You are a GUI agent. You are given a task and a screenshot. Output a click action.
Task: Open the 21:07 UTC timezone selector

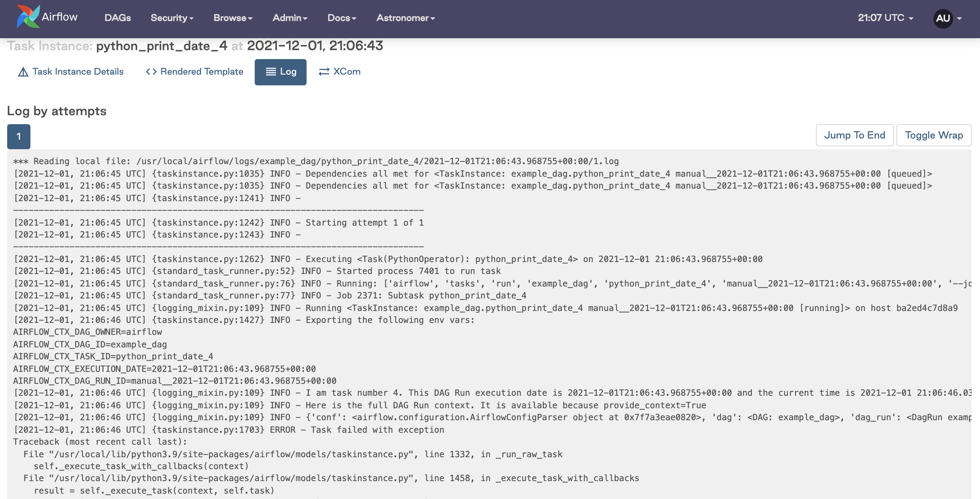tap(885, 18)
